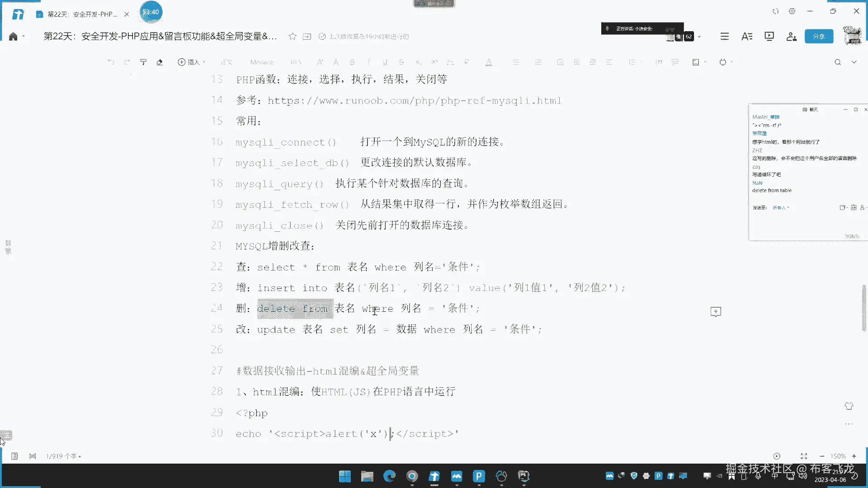Open the outline menu icon
The height and width of the screenshot is (488, 868).
pos(725,37)
